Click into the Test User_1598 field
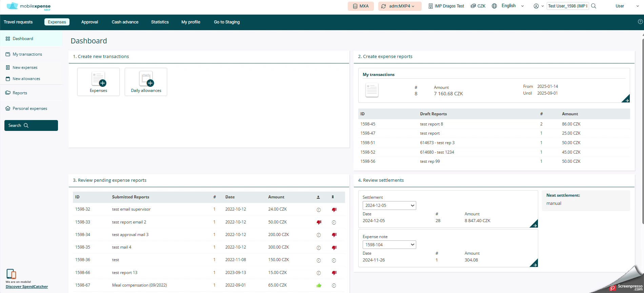 tap(567, 6)
